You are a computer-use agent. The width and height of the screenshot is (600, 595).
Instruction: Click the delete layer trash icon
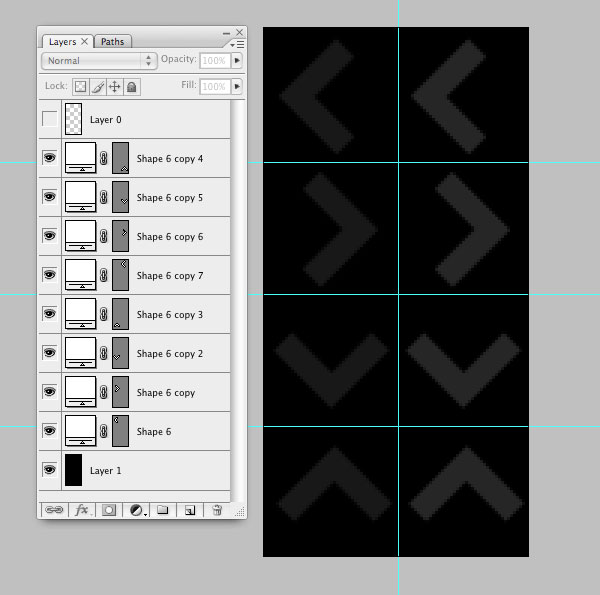217,510
